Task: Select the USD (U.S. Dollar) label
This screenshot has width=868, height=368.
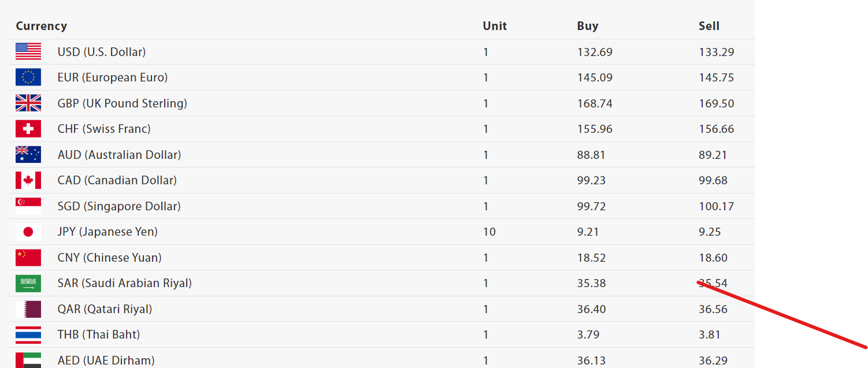Action: click(102, 52)
